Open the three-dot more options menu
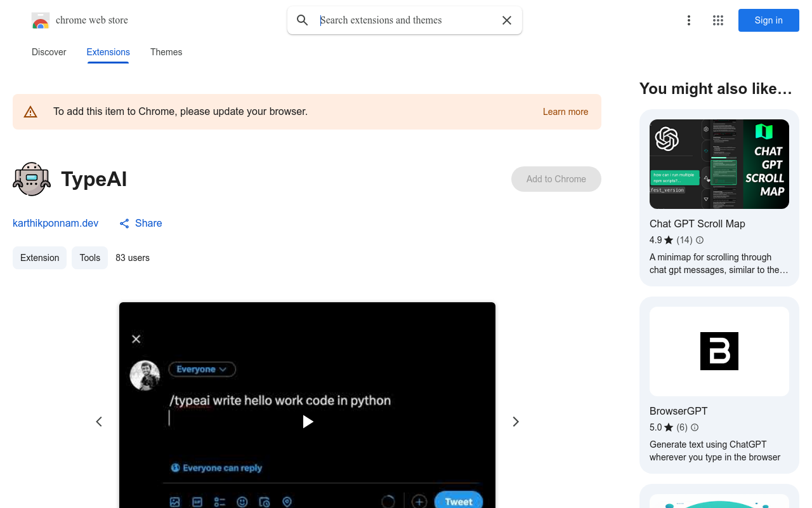This screenshot has height=508, width=812. 689,20
